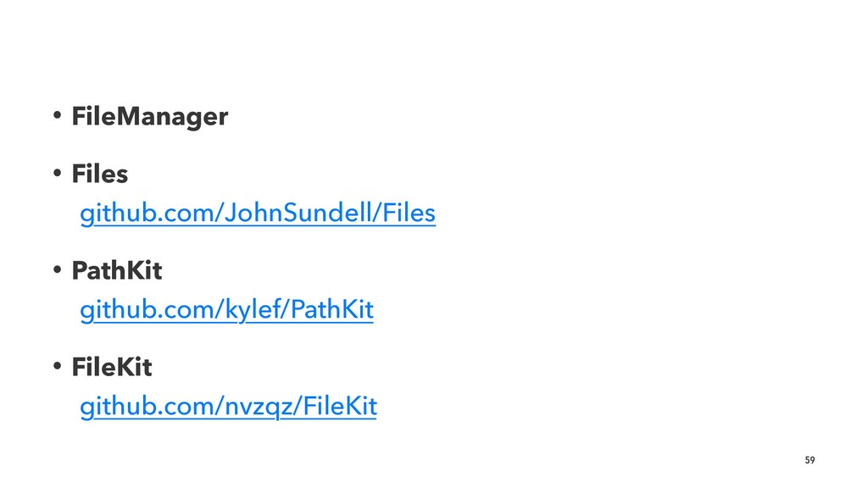Screen dimensions: 868x488
Task: Click "JohnSundell" inside the Files URL
Action: [x=299, y=213]
